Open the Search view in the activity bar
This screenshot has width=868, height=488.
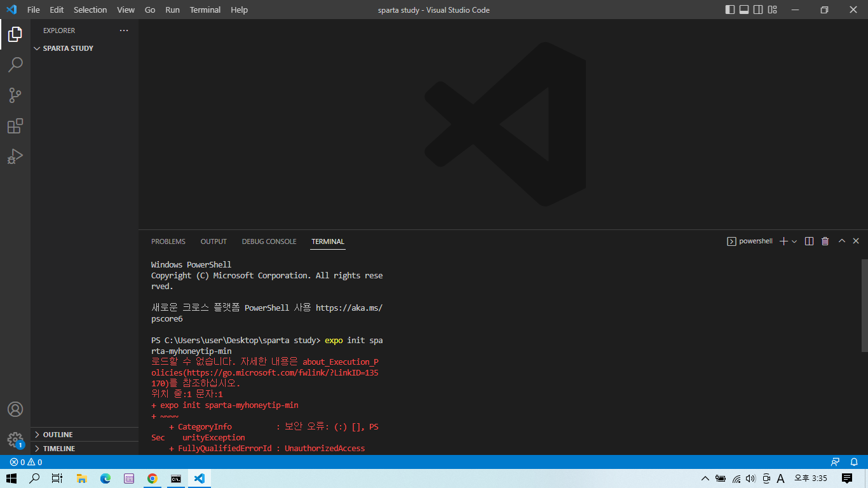(x=15, y=65)
